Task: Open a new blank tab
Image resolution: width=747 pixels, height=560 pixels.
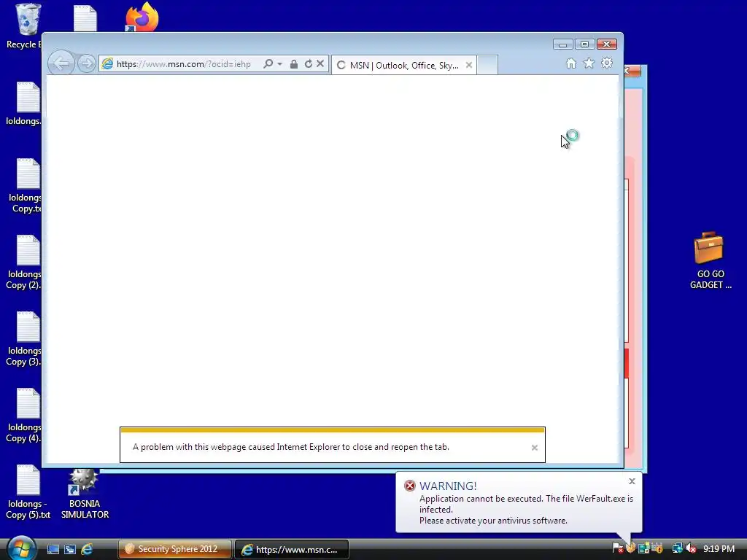Action: [x=487, y=65]
